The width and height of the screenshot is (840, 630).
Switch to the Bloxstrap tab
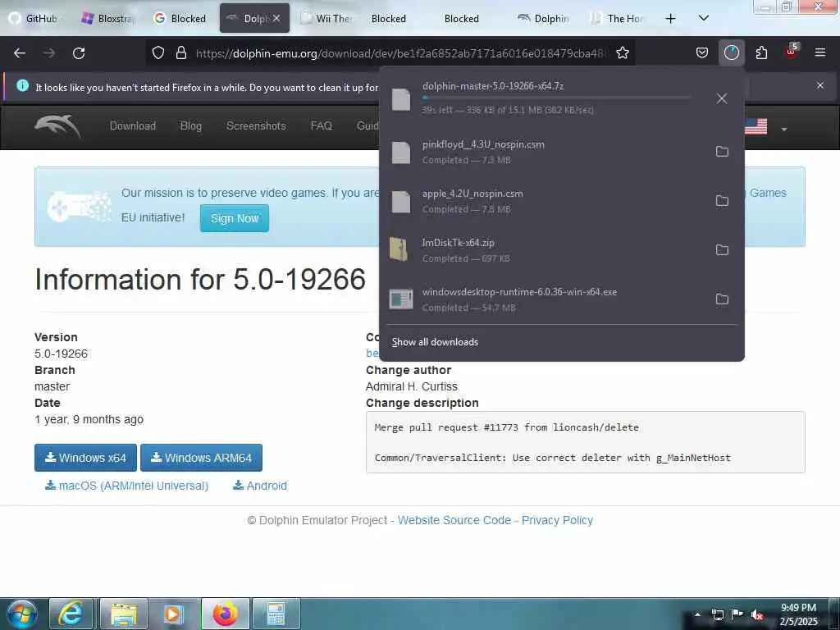point(109,19)
